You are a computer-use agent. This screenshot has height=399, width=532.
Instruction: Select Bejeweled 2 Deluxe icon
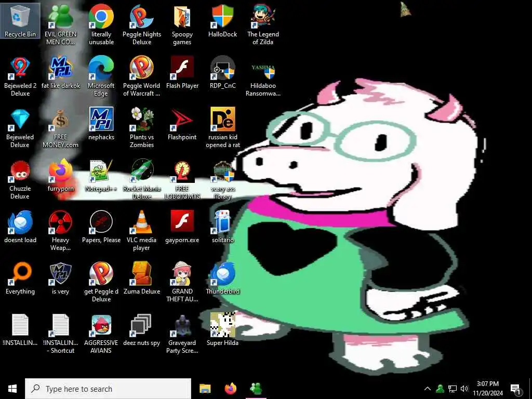(x=20, y=76)
